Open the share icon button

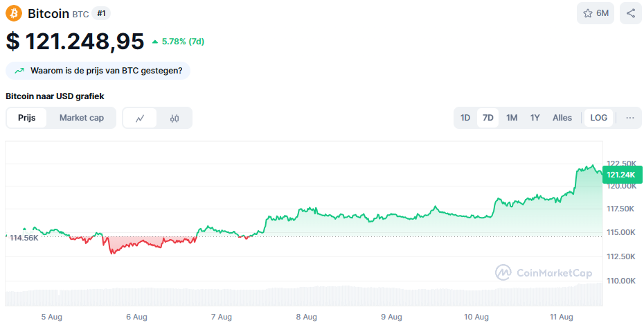pos(630,13)
